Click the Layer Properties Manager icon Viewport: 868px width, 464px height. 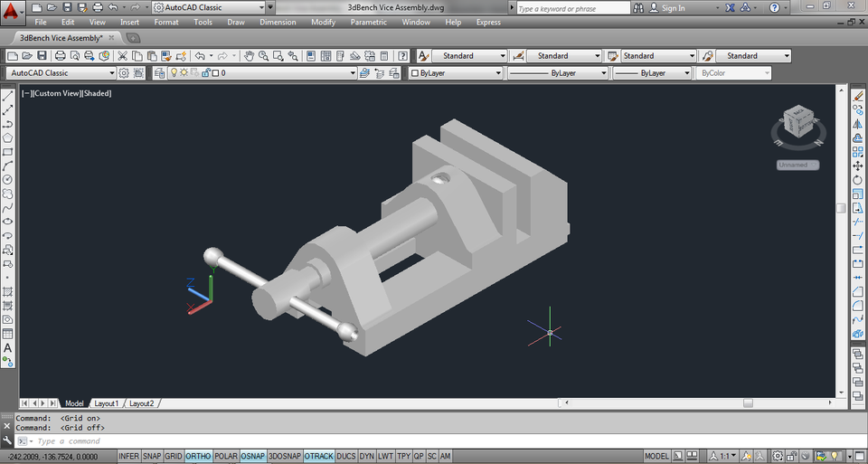point(160,73)
